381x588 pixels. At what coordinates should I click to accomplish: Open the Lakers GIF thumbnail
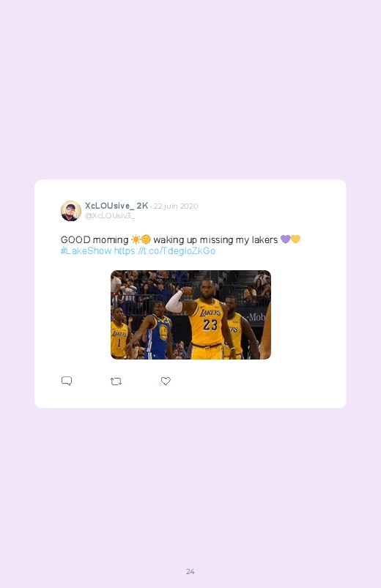(x=190, y=315)
